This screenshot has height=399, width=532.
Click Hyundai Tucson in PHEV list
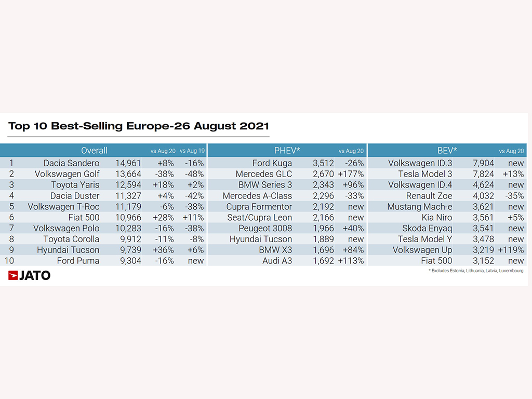pyautogui.click(x=261, y=239)
